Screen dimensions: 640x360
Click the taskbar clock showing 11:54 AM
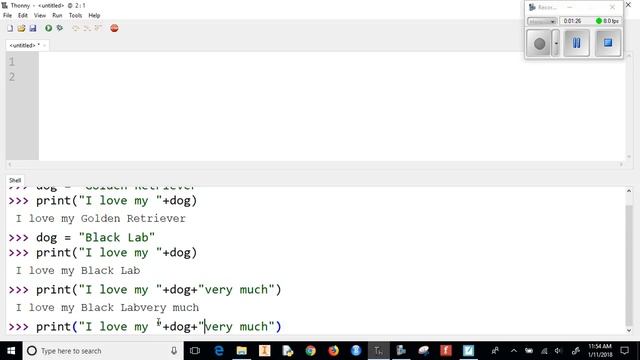pyautogui.click(x=600, y=351)
